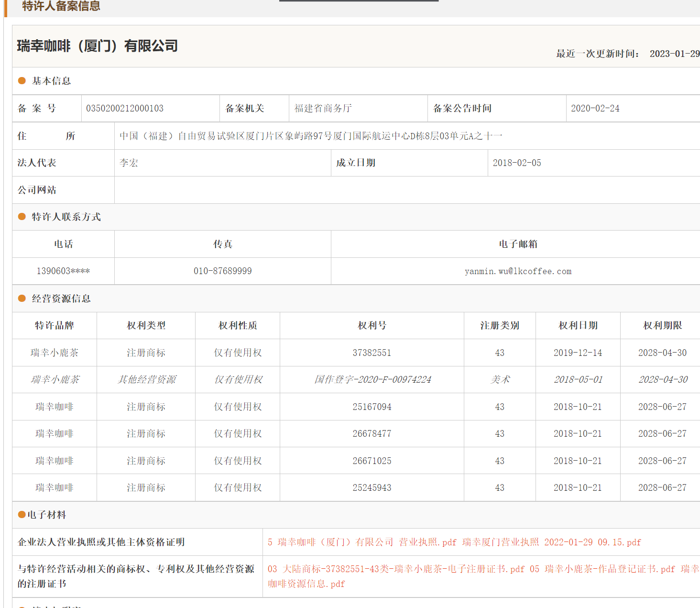
Task: Click the company name 瑞幸咖啡（厦门）有限公司 heading
Action: click(98, 46)
